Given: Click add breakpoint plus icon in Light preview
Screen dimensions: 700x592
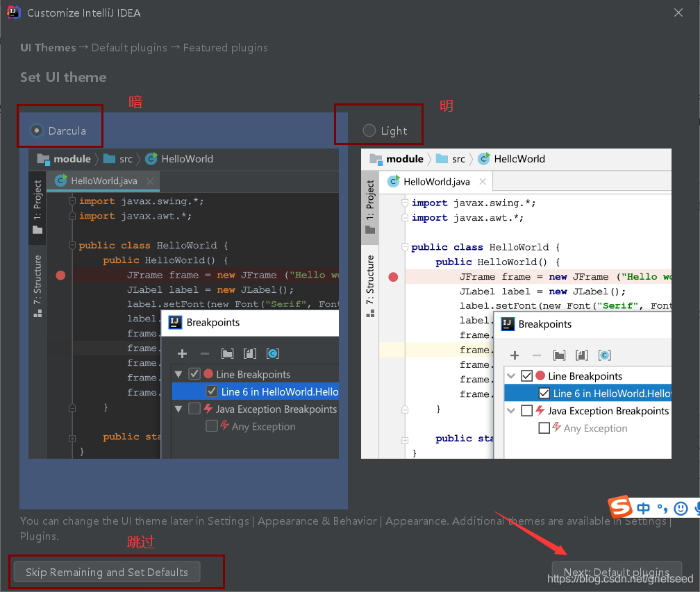Looking at the screenshot, I should coord(515,355).
